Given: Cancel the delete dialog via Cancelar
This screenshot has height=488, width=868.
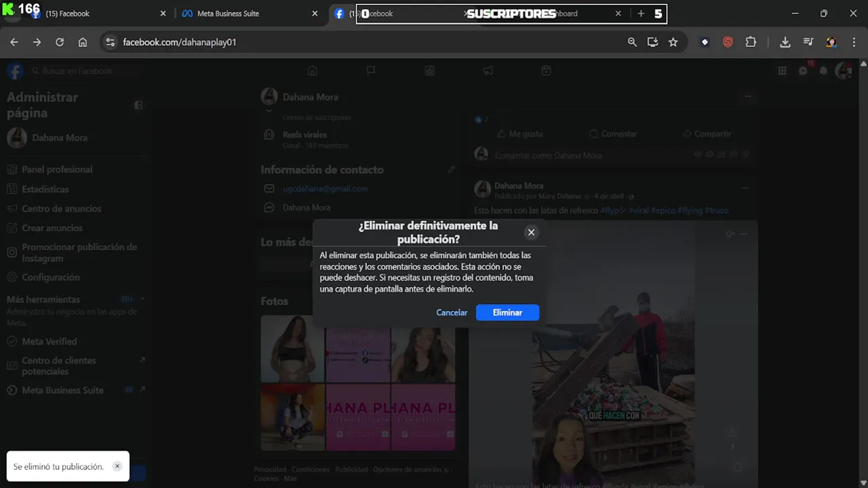Looking at the screenshot, I should pos(452,312).
